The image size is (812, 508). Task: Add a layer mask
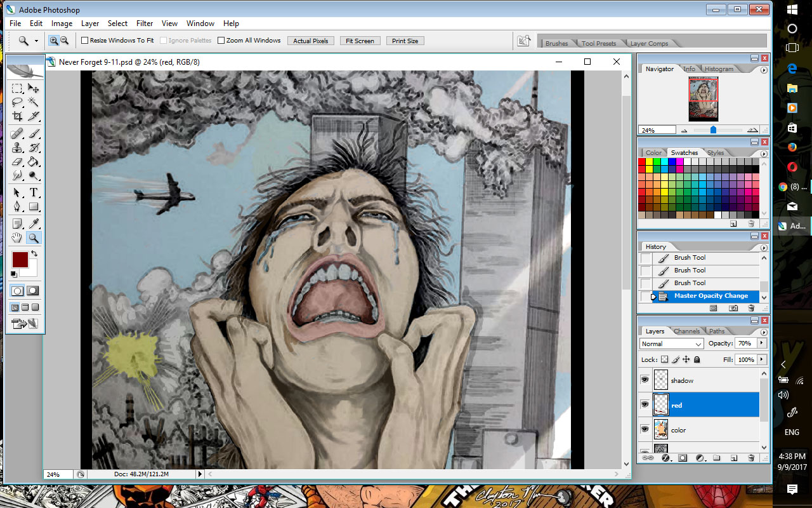coord(683,458)
